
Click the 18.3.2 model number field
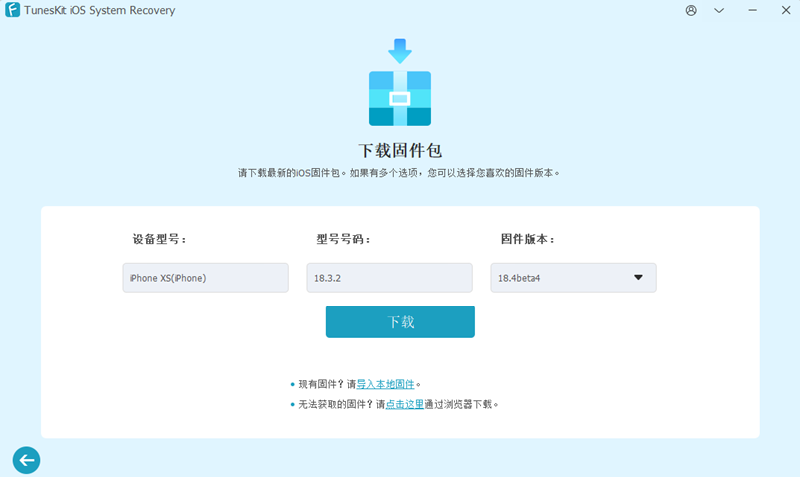pyautogui.click(x=389, y=278)
